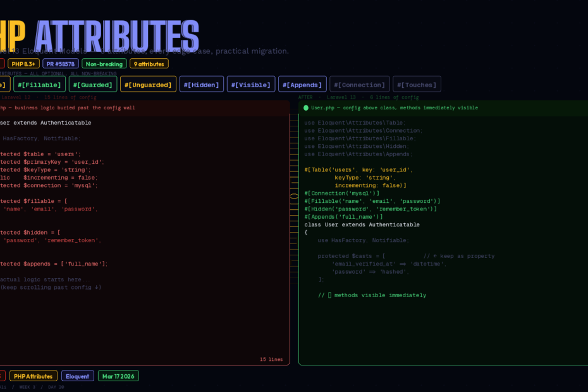The height and width of the screenshot is (392, 588).
Task: Click the Non-breaking badge
Action: [x=104, y=64]
